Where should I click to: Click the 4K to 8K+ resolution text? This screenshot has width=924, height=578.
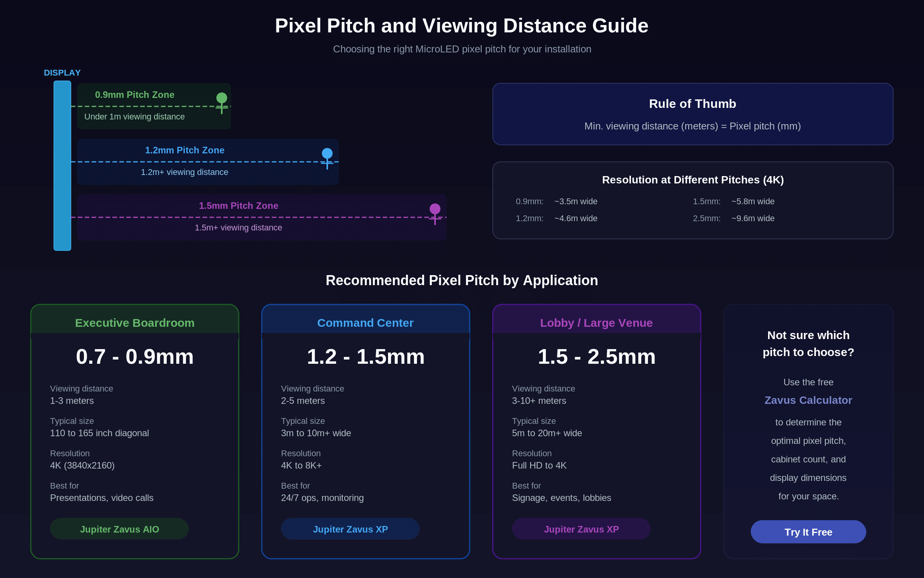[x=301, y=465]
